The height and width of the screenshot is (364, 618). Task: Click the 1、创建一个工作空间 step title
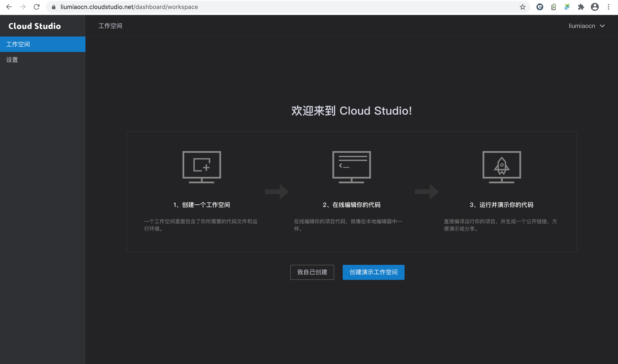201,205
